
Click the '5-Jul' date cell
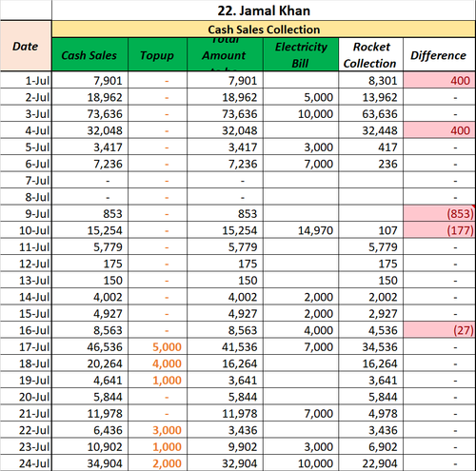[x=26, y=147]
